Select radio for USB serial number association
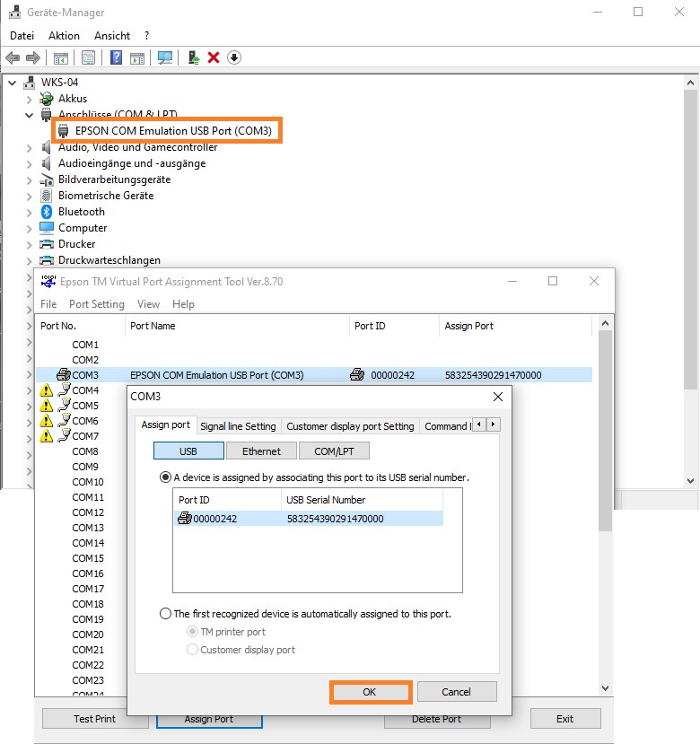Screen dimensions: 700x744 tap(165, 477)
